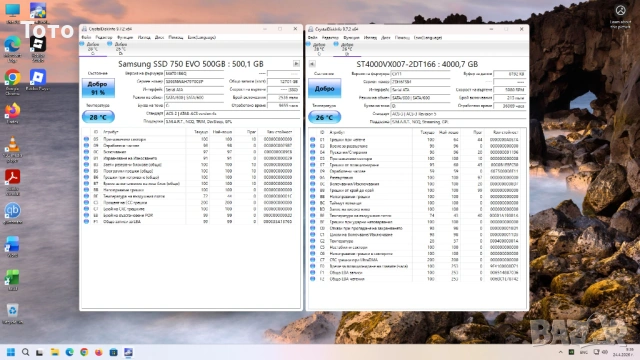640x360 pixels.
Task: Select C: drive tab in ST4000 window
Action: [x=319, y=49]
